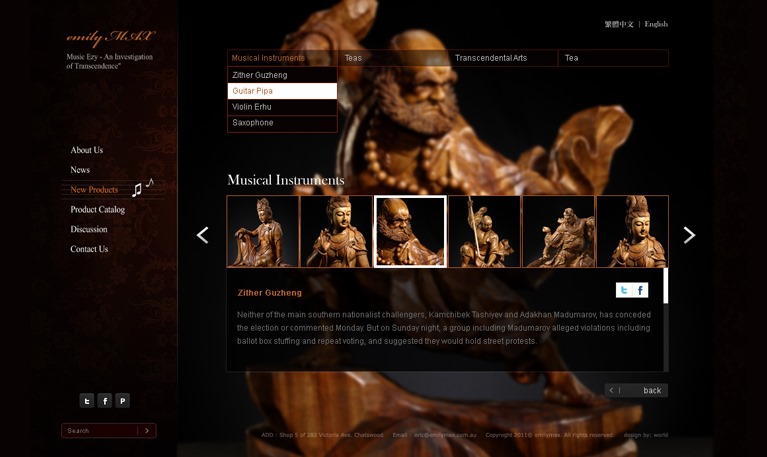Open the Facebook icon in the sidebar
This screenshot has height=457, width=767.
105,401
